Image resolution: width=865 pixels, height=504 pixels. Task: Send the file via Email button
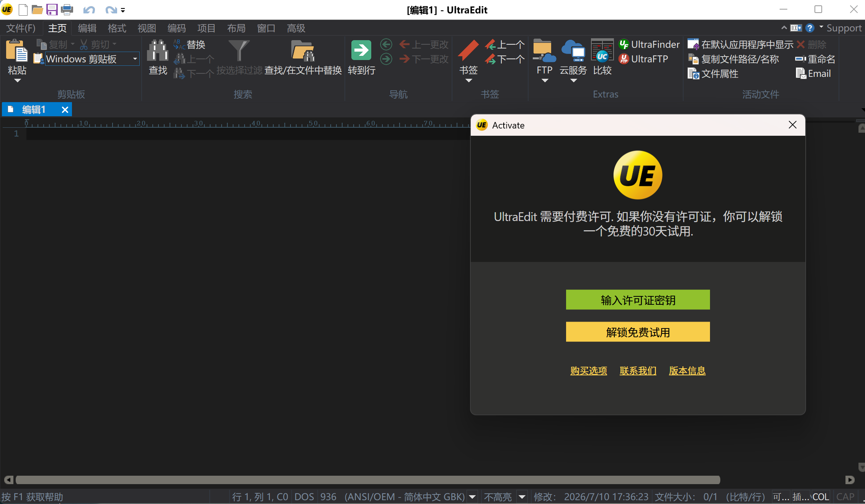click(x=813, y=73)
